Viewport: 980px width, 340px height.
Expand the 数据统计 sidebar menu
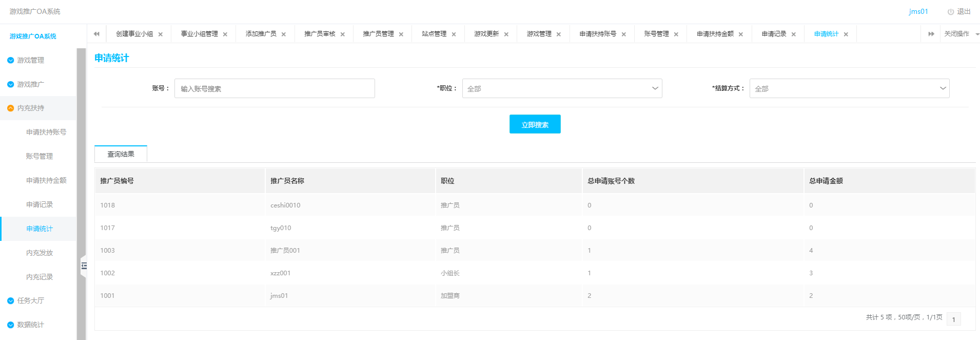[x=31, y=325]
